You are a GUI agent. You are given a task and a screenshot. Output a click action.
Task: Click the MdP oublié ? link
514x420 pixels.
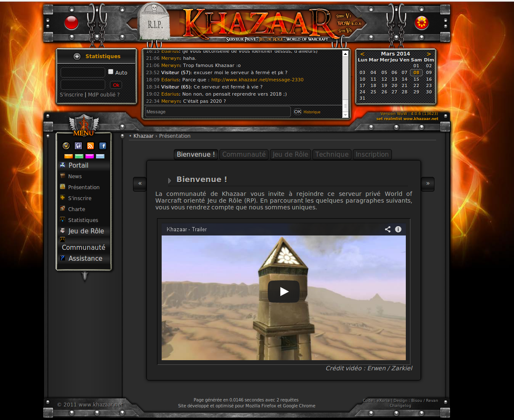point(104,95)
